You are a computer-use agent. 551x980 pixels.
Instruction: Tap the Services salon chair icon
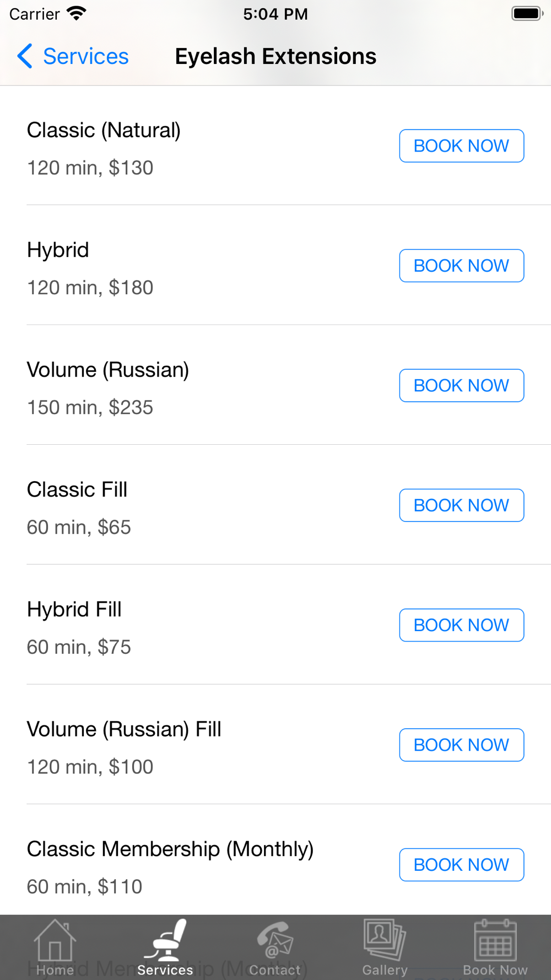(x=165, y=941)
